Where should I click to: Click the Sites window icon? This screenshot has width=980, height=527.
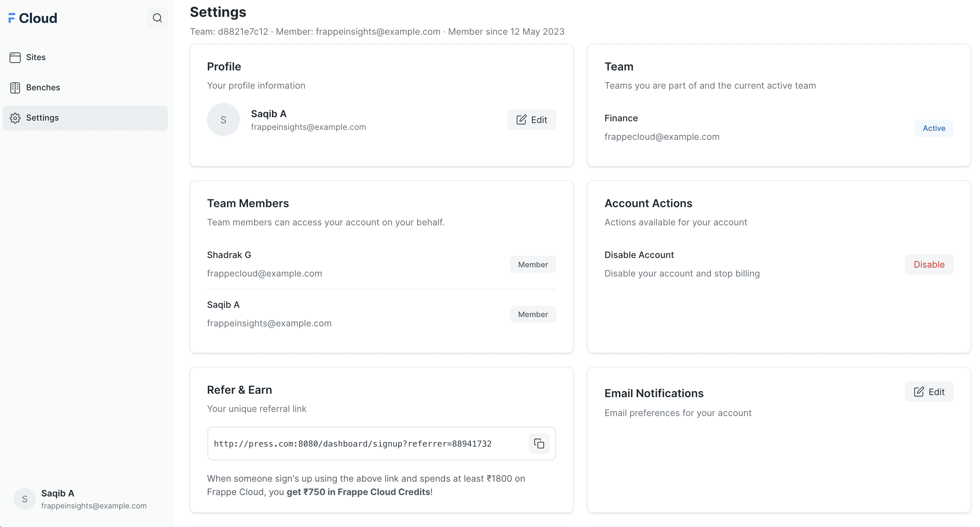pyautogui.click(x=15, y=57)
